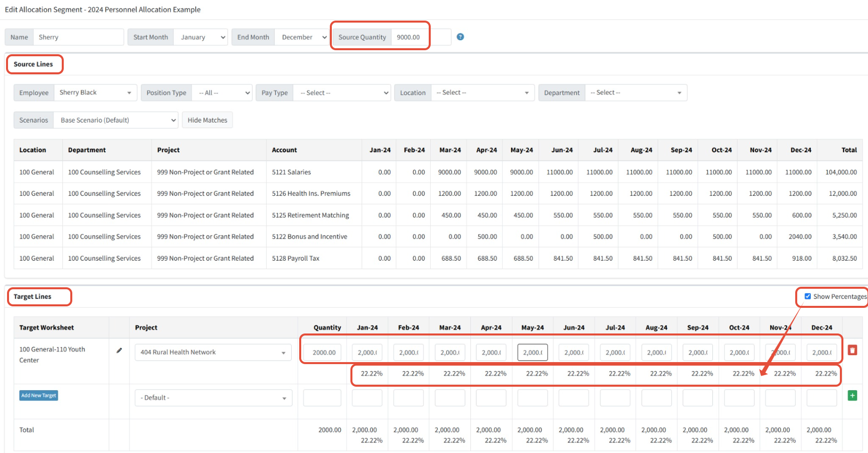Click the pencil edit icon for Youth Center target
Image resolution: width=868 pixels, height=453 pixels.
coord(119,351)
